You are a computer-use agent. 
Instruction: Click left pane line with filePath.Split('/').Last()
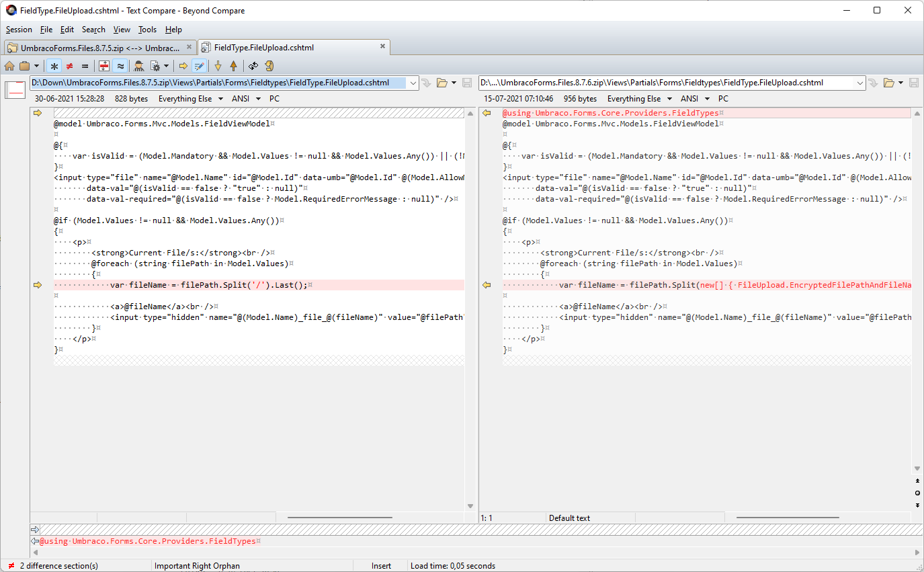coord(259,285)
